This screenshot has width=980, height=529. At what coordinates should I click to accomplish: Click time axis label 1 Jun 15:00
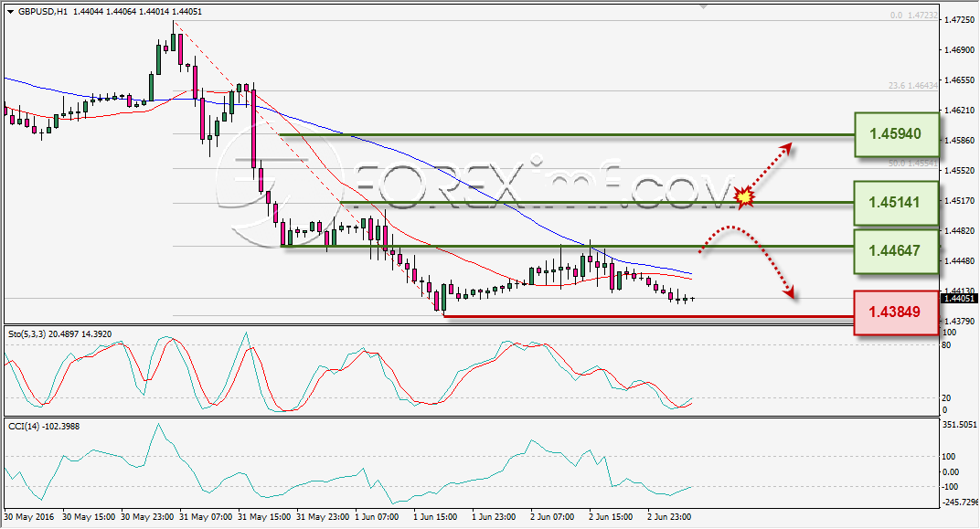click(x=435, y=517)
